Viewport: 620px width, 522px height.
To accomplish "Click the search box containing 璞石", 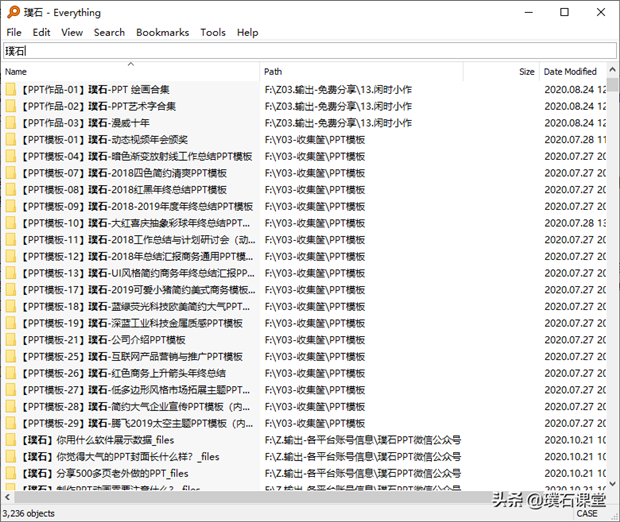I will point(310,51).
